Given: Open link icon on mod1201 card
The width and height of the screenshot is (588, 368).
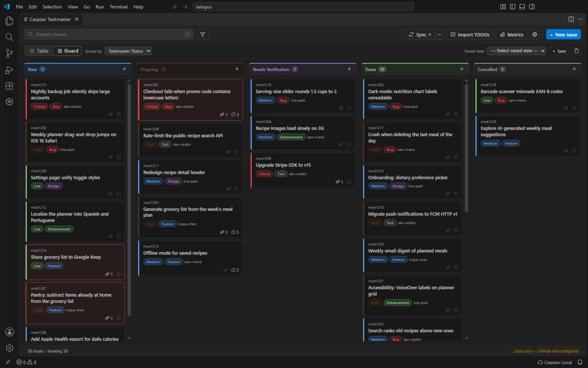Looking at the screenshot, I should [224, 114].
